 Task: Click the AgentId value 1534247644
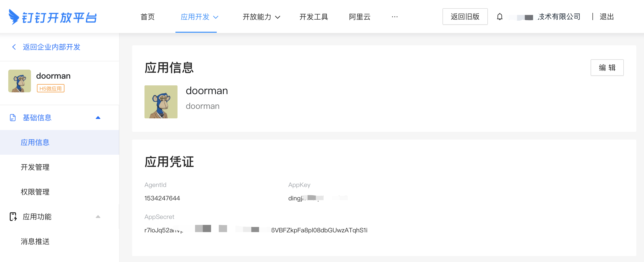pos(162,198)
